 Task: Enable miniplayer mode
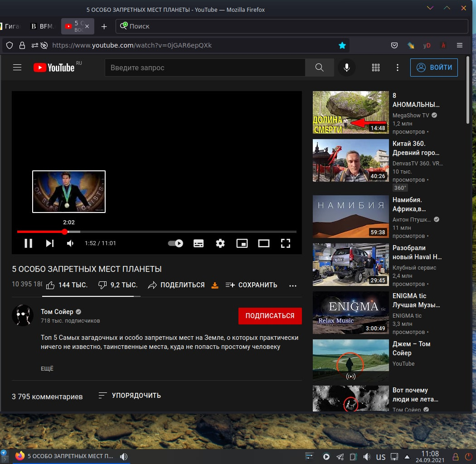click(x=242, y=243)
